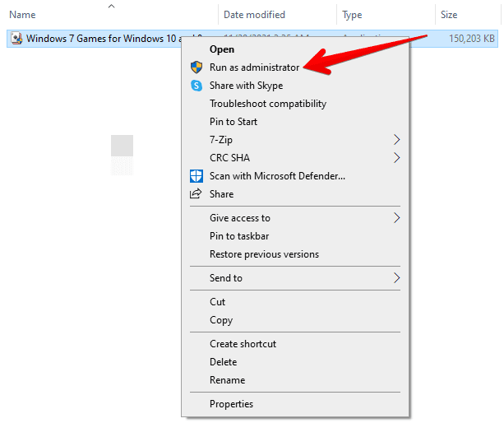The width and height of the screenshot is (504, 423).
Task: Open Properties from the context menu
Action: pos(295,404)
